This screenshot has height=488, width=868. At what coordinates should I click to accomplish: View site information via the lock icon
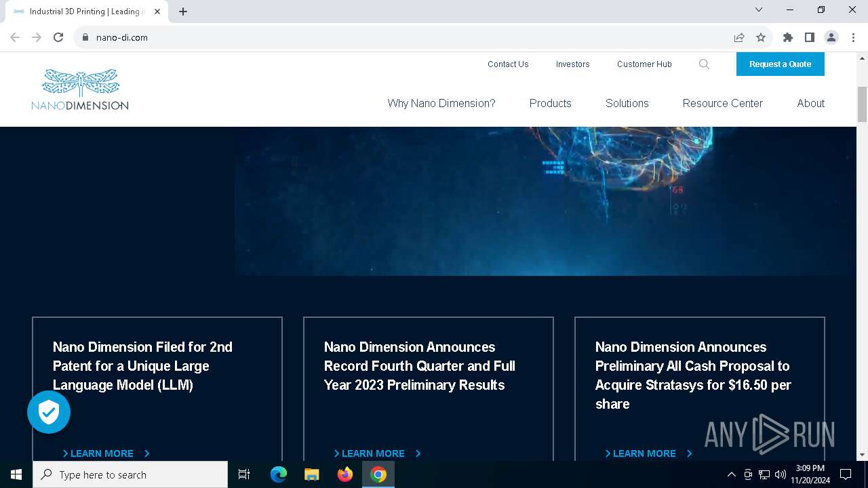(x=85, y=37)
